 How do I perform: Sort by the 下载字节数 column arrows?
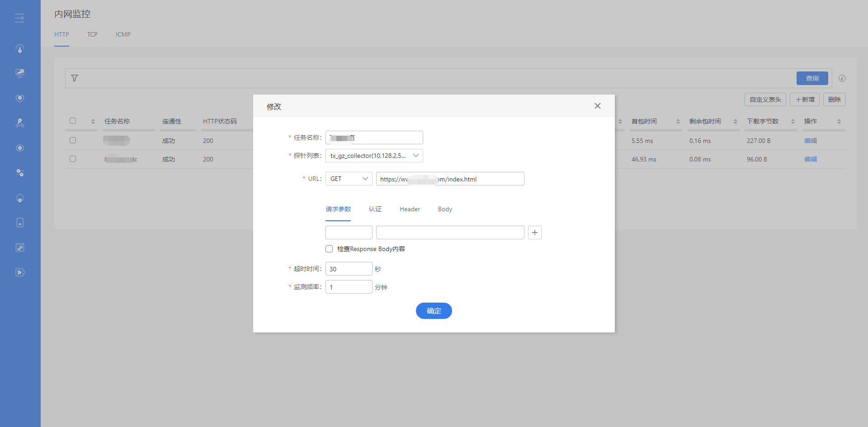click(x=793, y=122)
